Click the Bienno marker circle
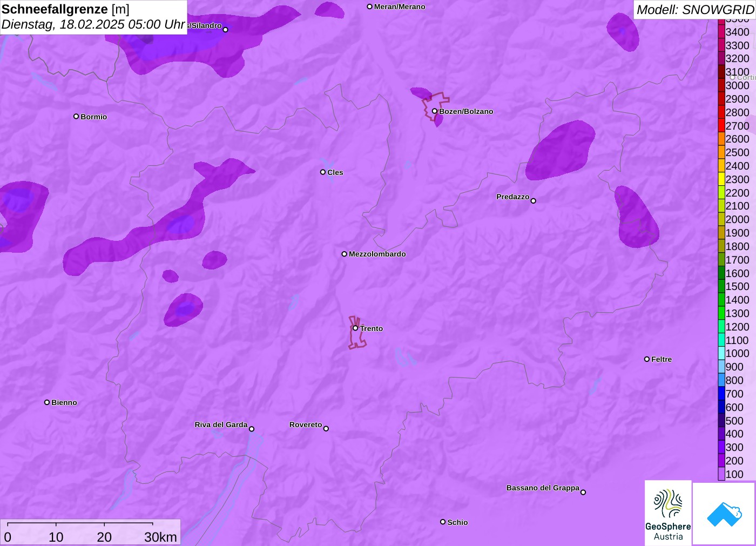Viewport: 756px width, 546px height. [47, 402]
